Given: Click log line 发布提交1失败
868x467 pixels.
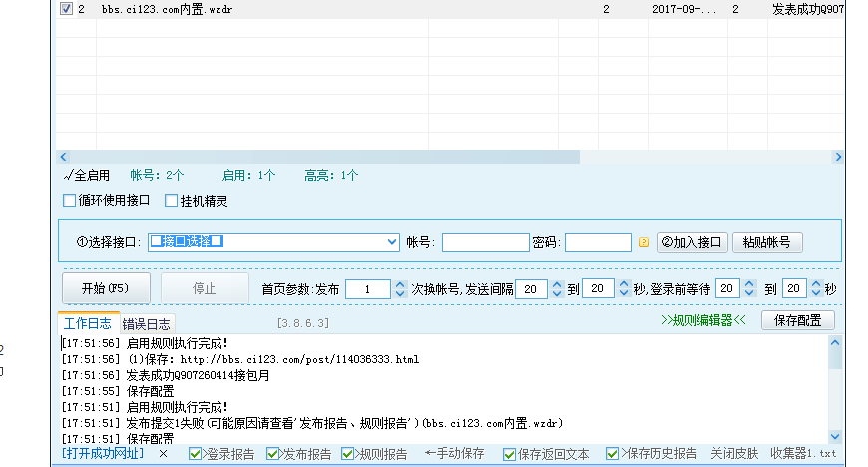Looking at the screenshot, I should coord(311,424).
